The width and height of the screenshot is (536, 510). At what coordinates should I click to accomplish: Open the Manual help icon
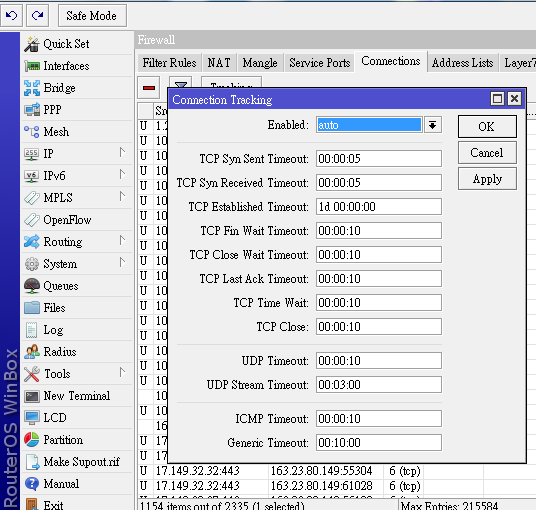[32, 484]
